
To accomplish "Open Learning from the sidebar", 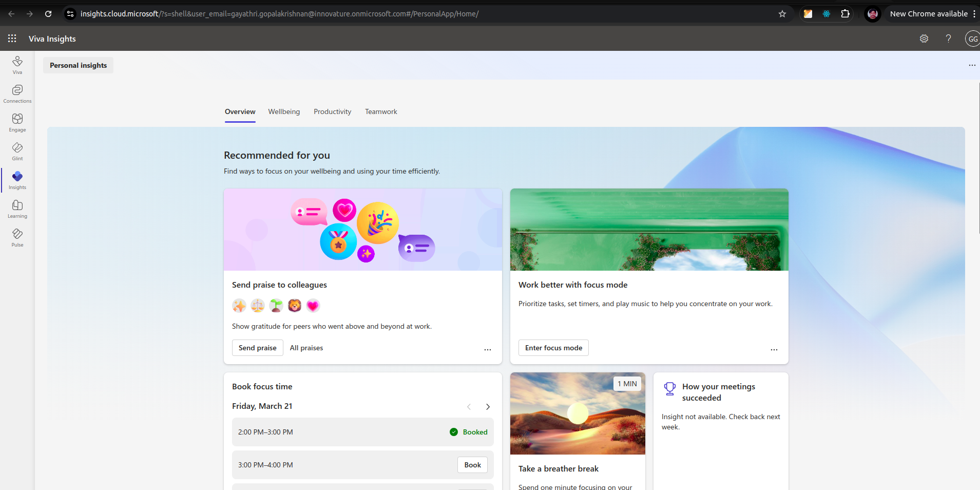I will (x=17, y=209).
